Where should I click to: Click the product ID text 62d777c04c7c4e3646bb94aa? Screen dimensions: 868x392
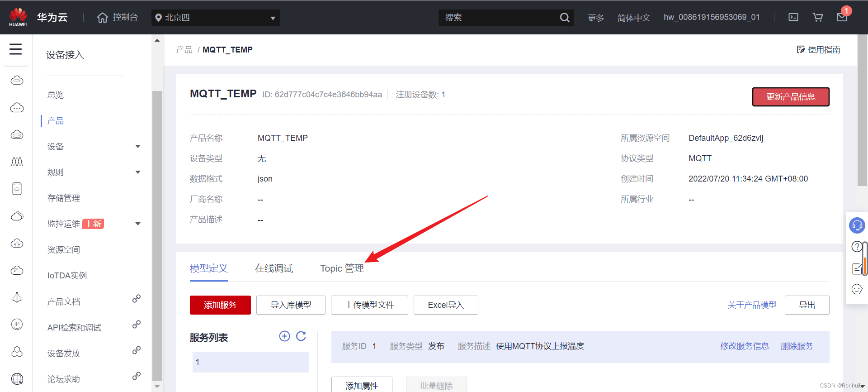328,95
